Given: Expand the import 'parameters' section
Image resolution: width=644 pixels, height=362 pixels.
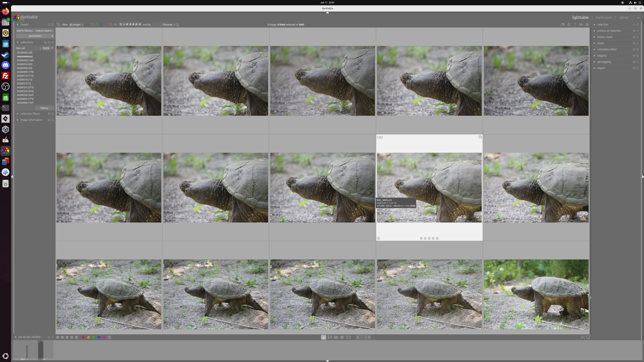Looking at the screenshot, I should 35,36.
